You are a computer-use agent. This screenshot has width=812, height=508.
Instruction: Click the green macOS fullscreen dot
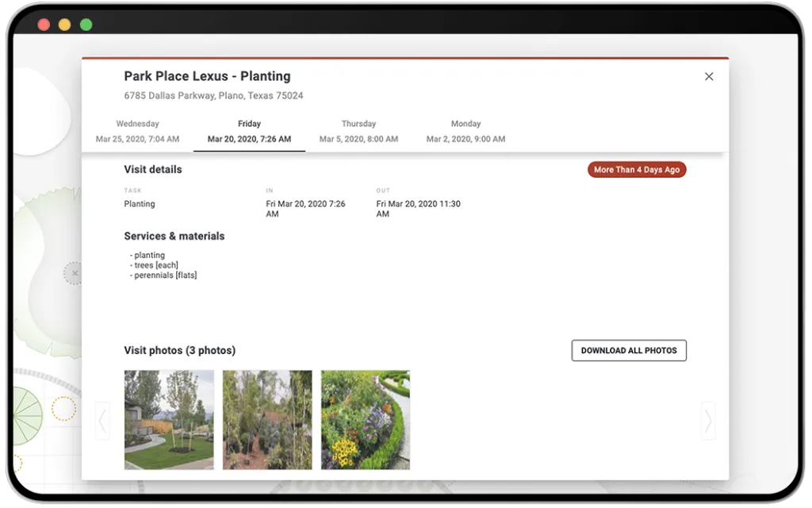pyautogui.click(x=86, y=25)
